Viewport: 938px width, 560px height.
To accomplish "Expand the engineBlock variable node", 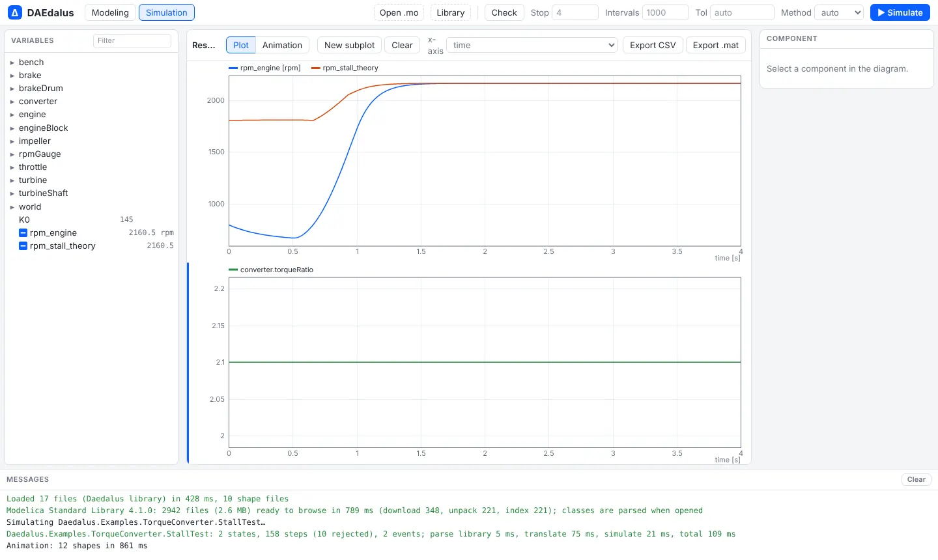I will pos(12,128).
